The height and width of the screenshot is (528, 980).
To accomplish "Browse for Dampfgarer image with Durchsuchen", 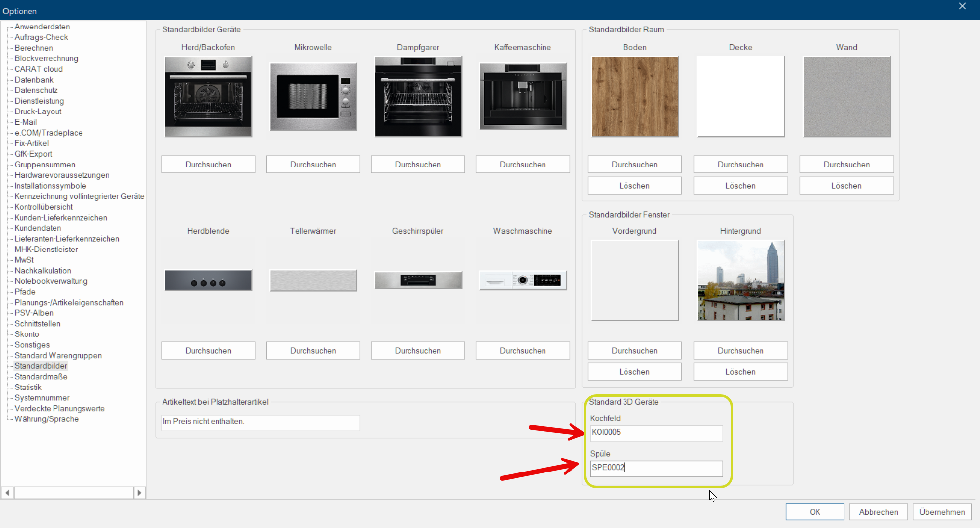I will point(418,165).
